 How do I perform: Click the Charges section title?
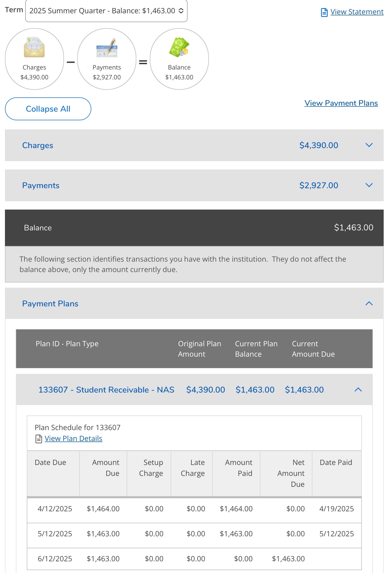pos(38,146)
